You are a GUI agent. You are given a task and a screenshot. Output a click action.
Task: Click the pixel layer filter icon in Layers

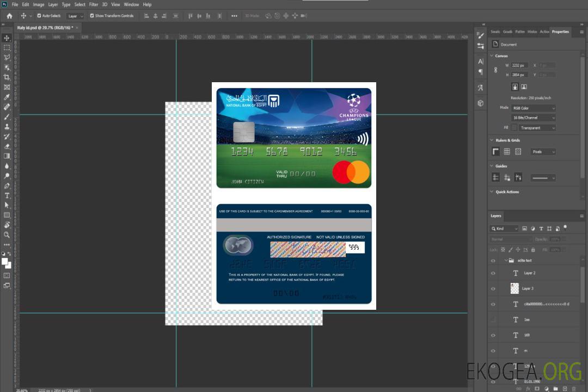[x=525, y=229]
